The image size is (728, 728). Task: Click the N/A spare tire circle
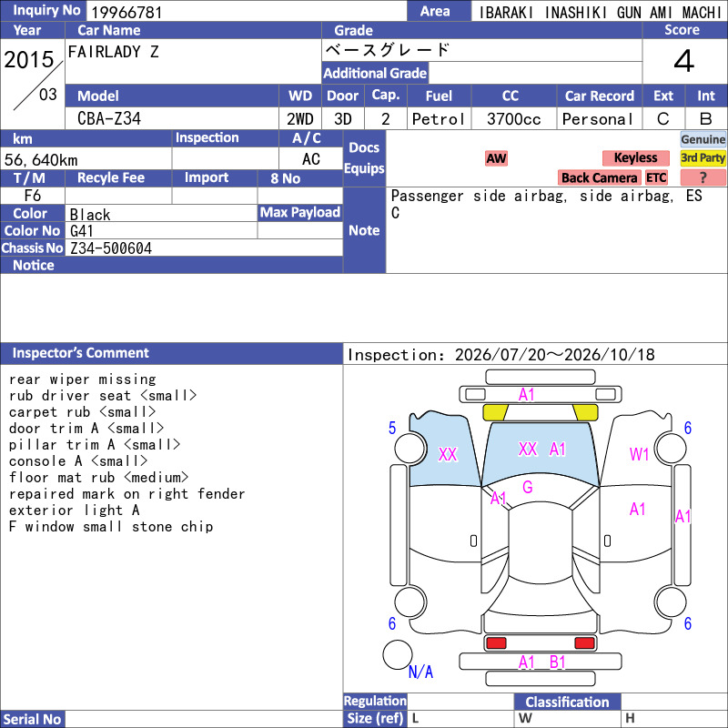tap(398, 654)
